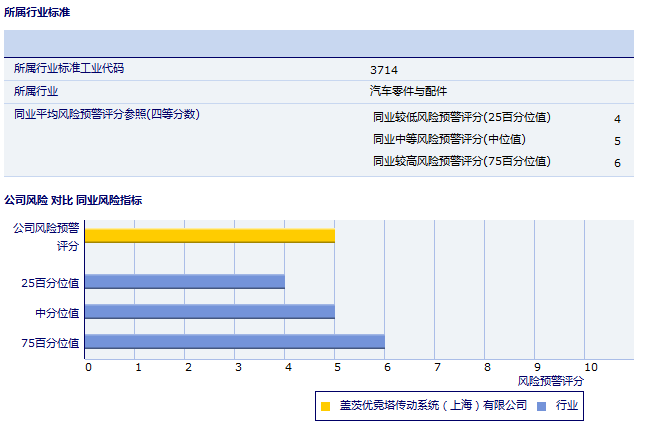The width and height of the screenshot is (655, 439).
Task: Select the blue 25百分位值 bar in chart
Action: (185, 282)
